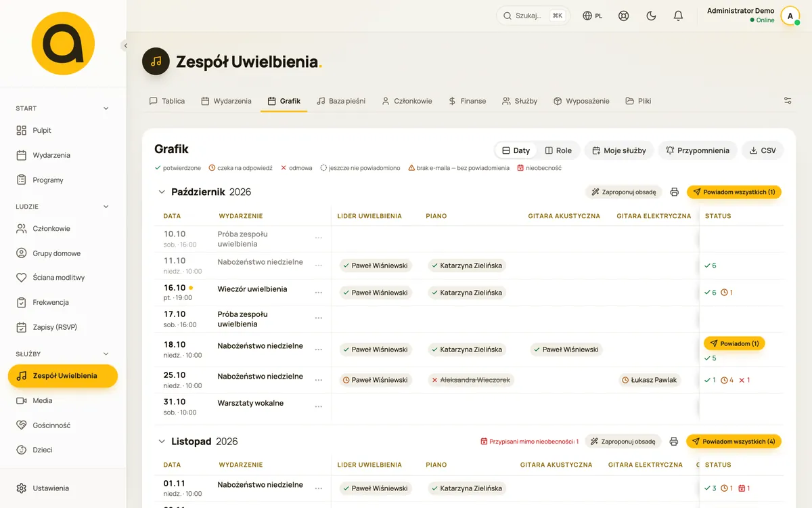
Task: Print the Październik schedule
Action: tap(674, 192)
